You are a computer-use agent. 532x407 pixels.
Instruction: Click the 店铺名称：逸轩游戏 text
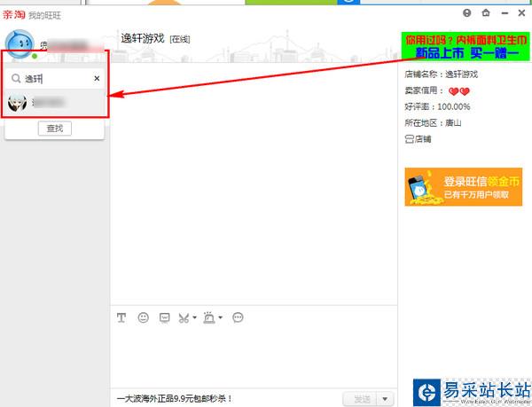click(x=441, y=74)
